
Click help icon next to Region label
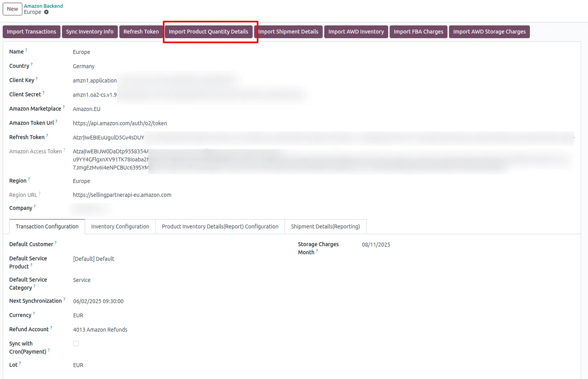click(x=29, y=179)
